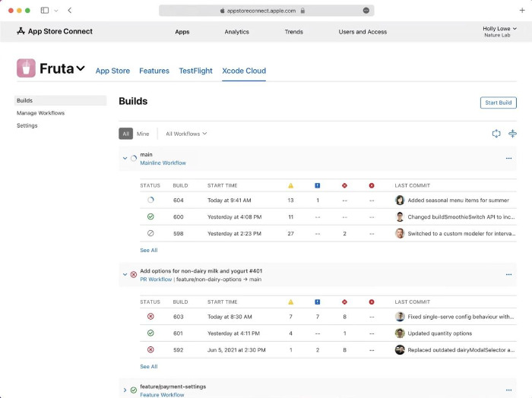Select the Xcode Cloud tab

click(x=244, y=71)
